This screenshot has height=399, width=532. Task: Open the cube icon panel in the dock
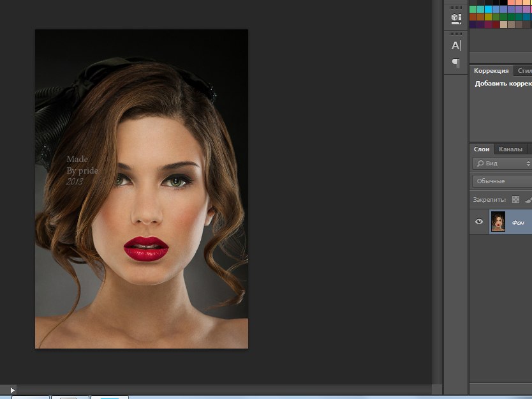pos(455,19)
